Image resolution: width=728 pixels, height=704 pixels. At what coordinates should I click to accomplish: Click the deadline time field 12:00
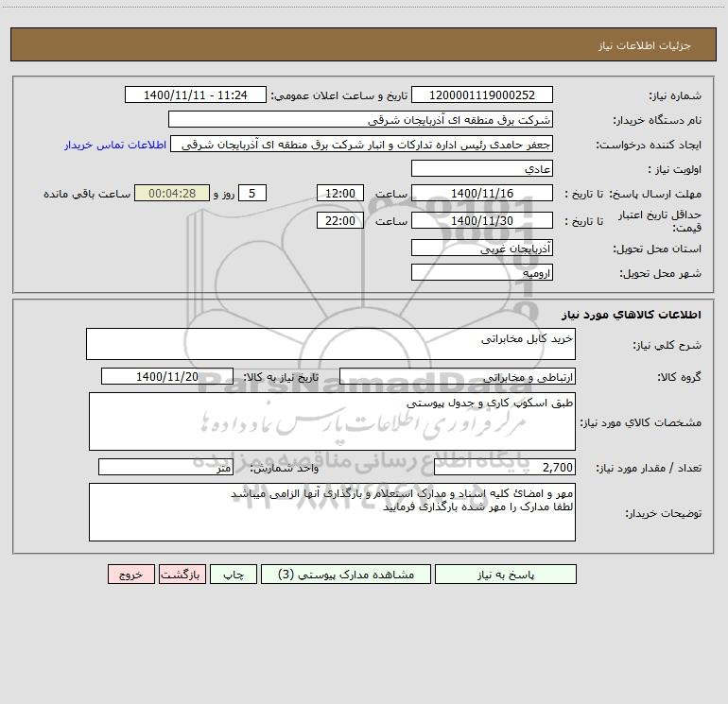(x=339, y=193)
